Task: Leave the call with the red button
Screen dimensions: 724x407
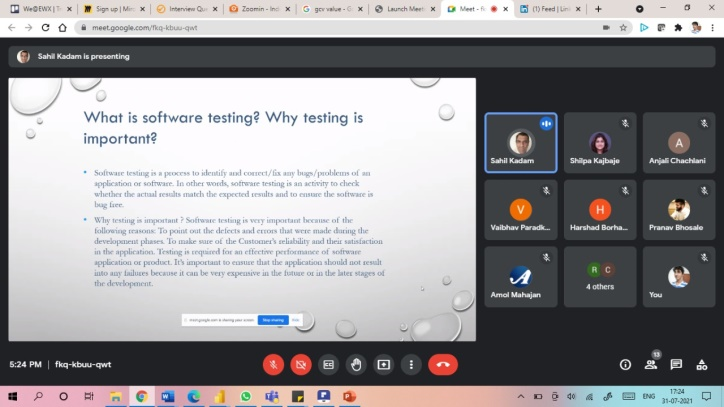Action: tap(443, 365)
